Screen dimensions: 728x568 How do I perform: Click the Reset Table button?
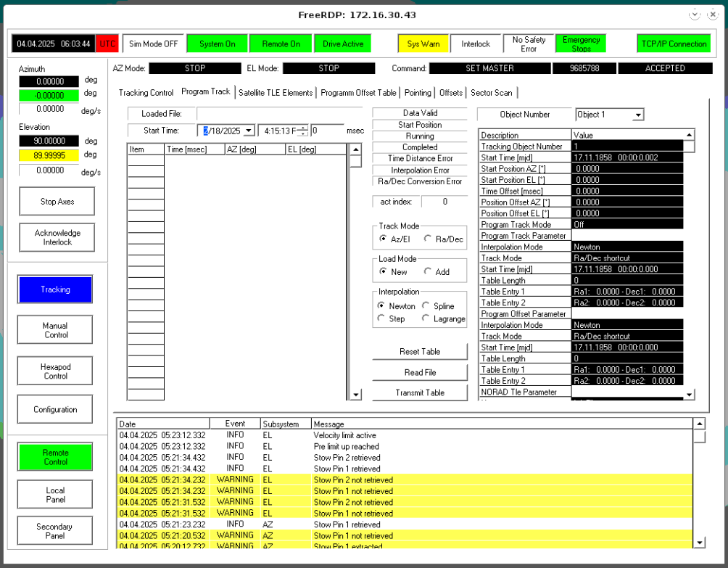coord(420,352)
